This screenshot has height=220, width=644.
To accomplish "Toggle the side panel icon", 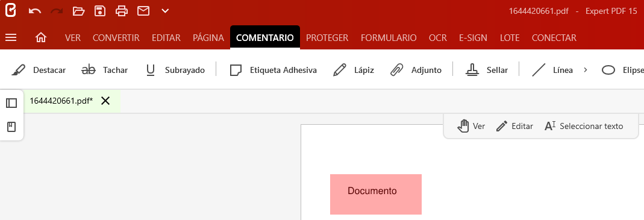I will pyautogui.click(x=11, y=103).
